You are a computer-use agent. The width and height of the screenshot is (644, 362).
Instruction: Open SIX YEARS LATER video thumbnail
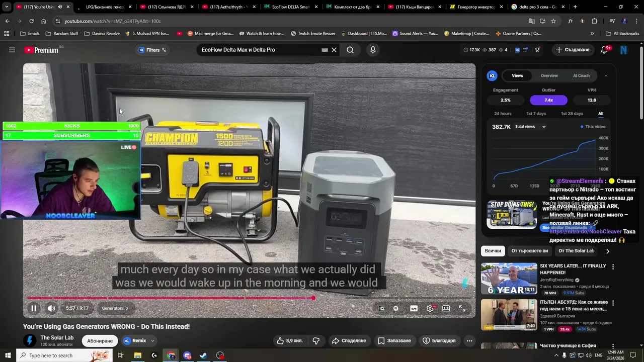click(509, 279)
